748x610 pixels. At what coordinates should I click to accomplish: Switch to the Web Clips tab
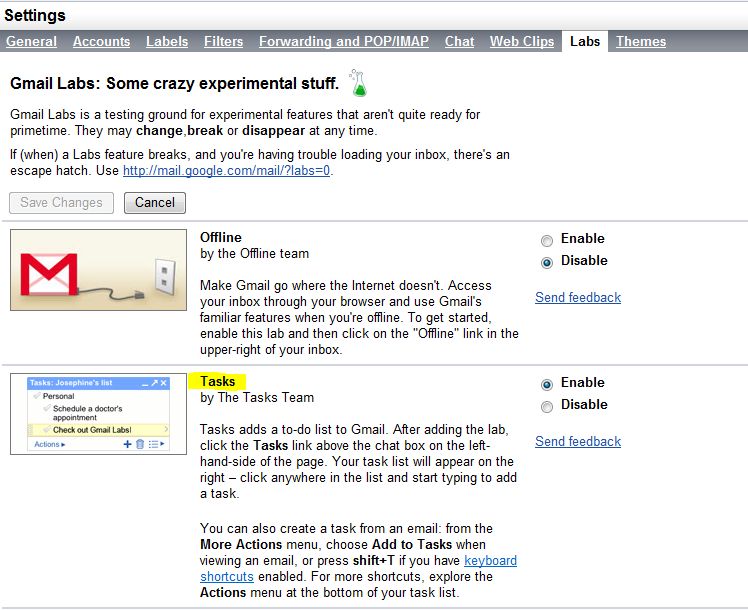pyautogui.click(x=522, y=41)
